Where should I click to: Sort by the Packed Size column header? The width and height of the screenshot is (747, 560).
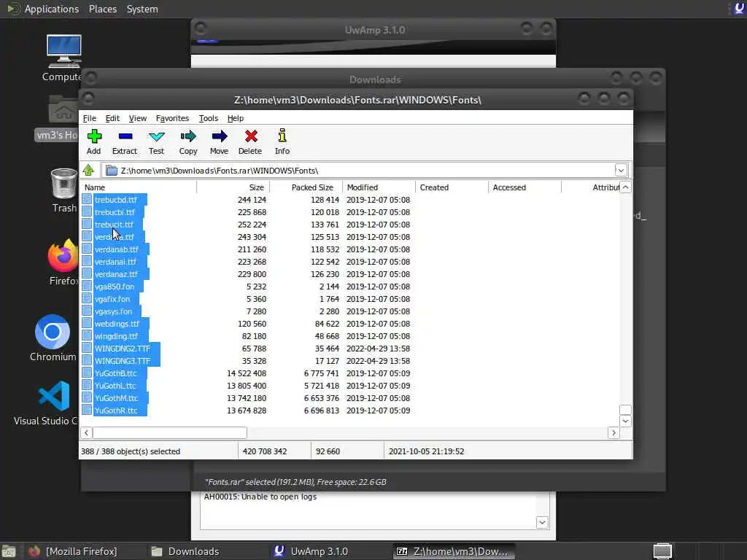306,187
